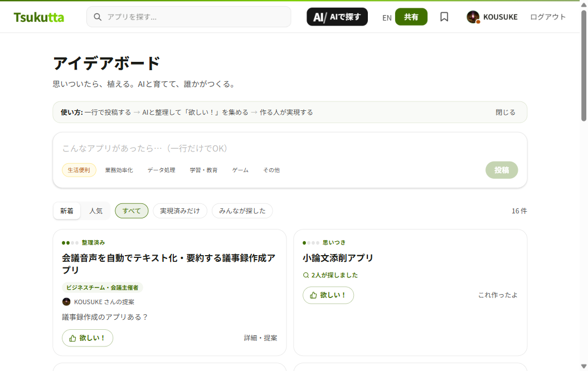Focus the こんなアプリがあったら idea input

coord(290,148)
